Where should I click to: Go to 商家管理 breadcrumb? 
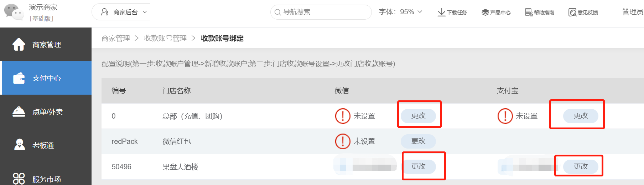pos(116,38)
